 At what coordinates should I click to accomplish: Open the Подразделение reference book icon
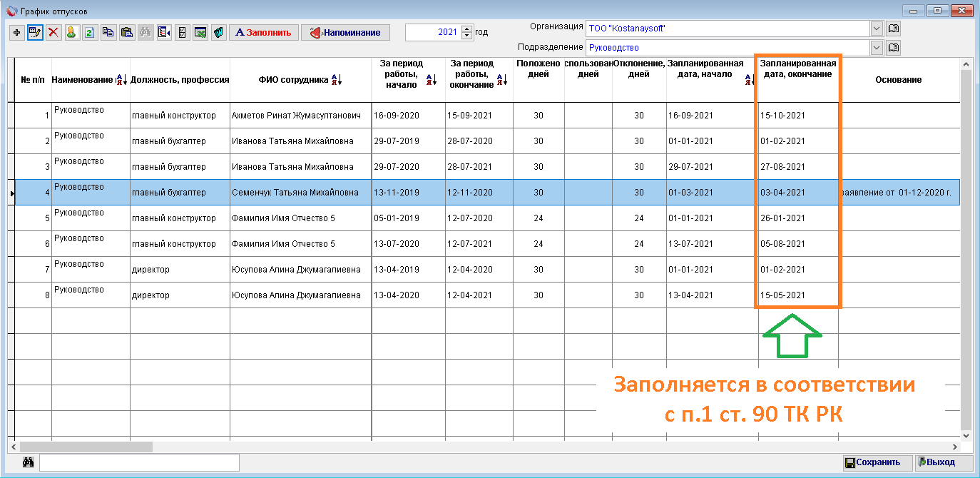pos(893,48)
